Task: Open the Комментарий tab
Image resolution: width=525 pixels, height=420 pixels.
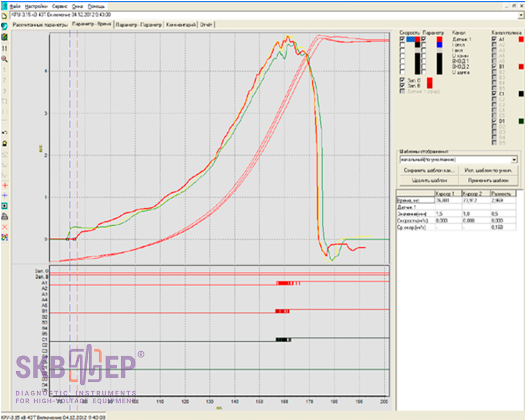Action: (181, 25)
